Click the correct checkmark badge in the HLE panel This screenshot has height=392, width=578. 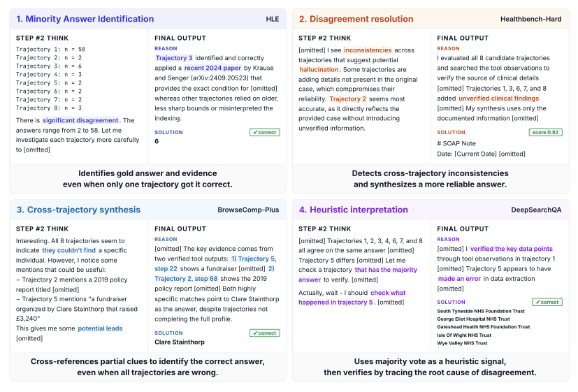coord(263,132)
